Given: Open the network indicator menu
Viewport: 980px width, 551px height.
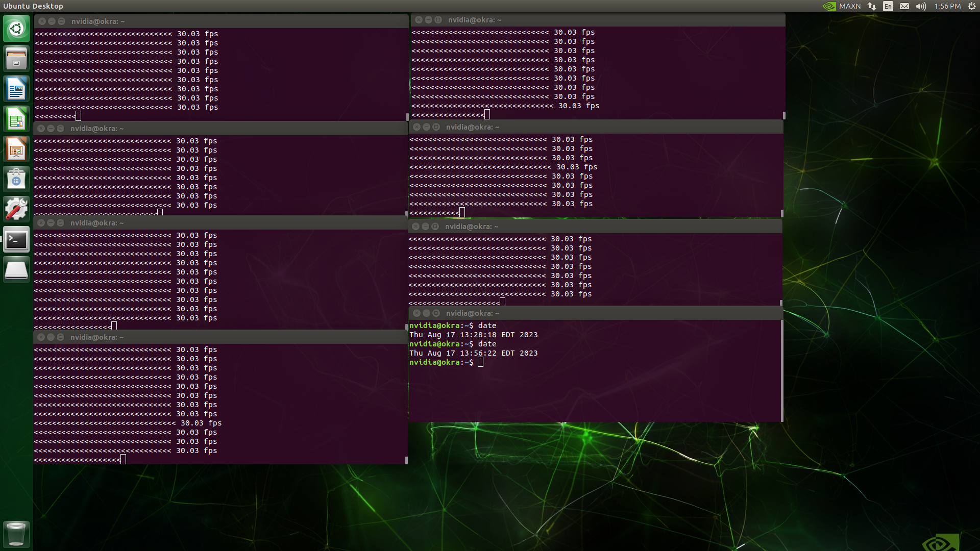Looking at the screenshot, I should [x=872, y=6].
